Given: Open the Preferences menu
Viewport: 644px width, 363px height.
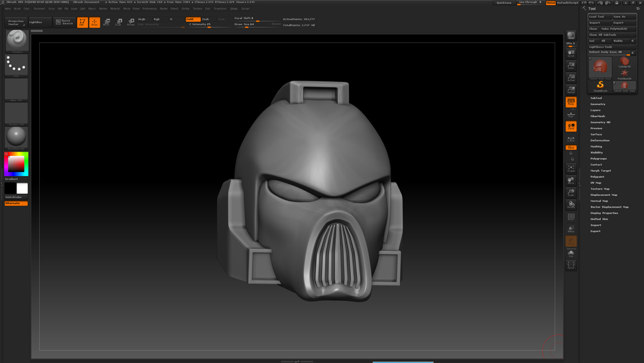Looking at the screenshot, I should pos(149,9).
